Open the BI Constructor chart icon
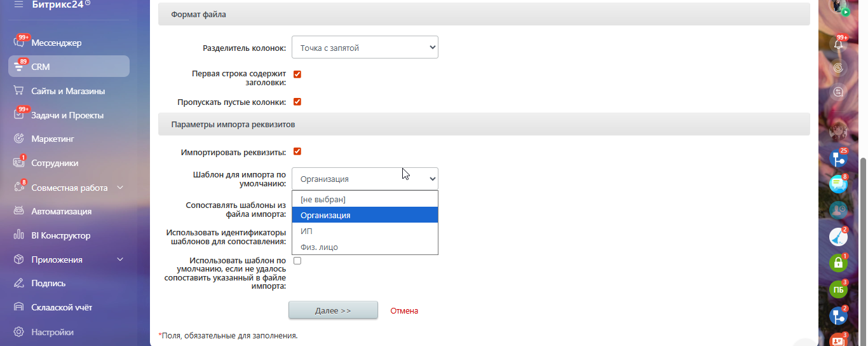 coord(19,235)
